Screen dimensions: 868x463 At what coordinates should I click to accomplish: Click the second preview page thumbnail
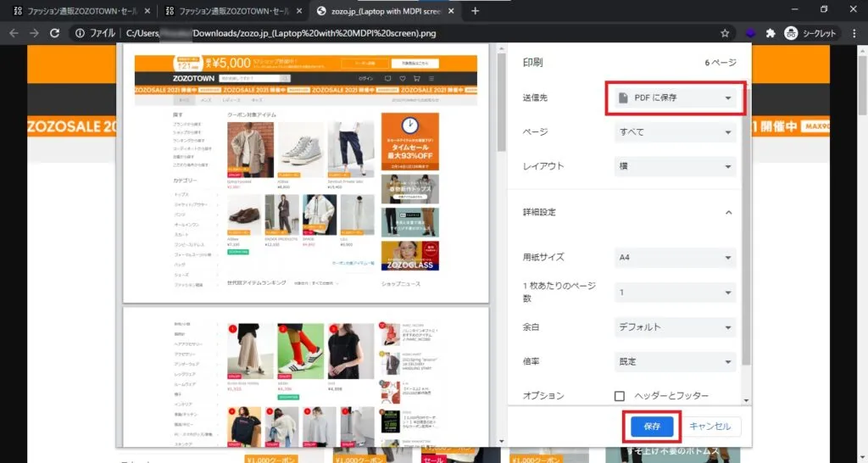coord(305,377)
